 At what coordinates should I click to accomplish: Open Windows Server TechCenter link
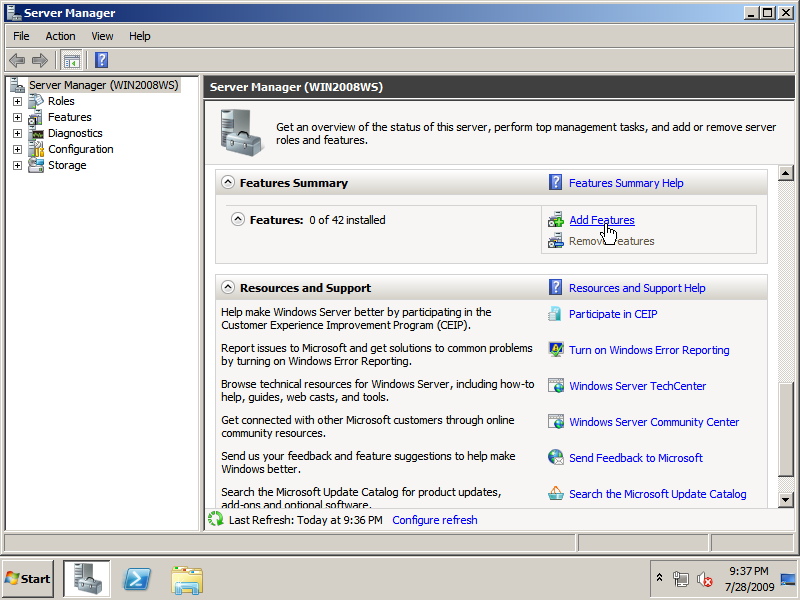tap(637, 386)
